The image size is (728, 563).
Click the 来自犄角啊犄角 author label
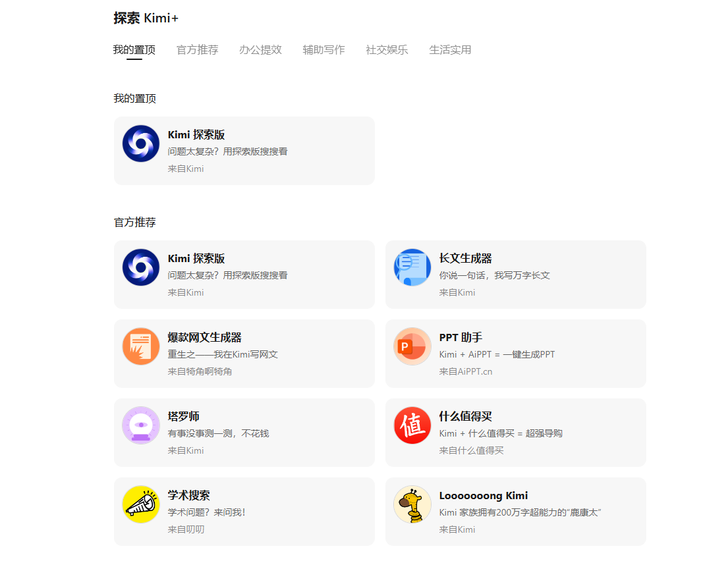pyautogui.click(x=200, y=371)
